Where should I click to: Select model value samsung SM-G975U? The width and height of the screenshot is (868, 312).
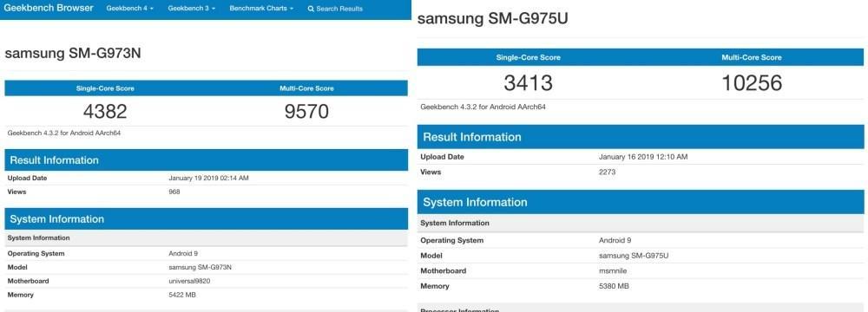point(634,256)
